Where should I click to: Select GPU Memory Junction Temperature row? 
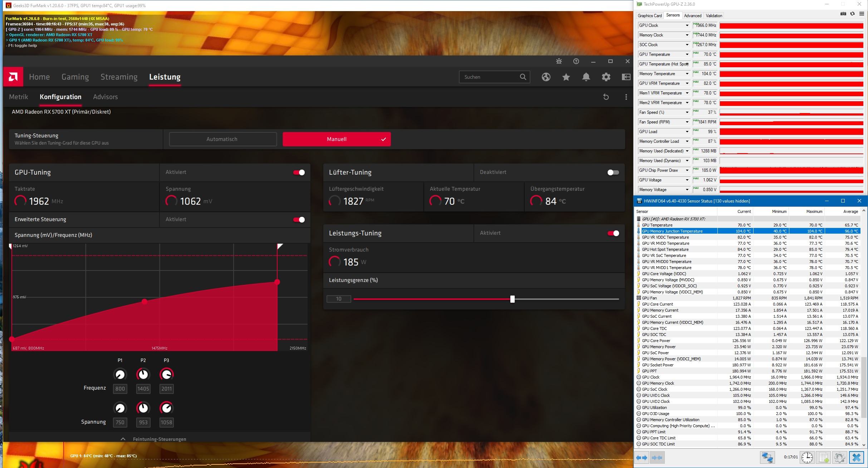749,231
